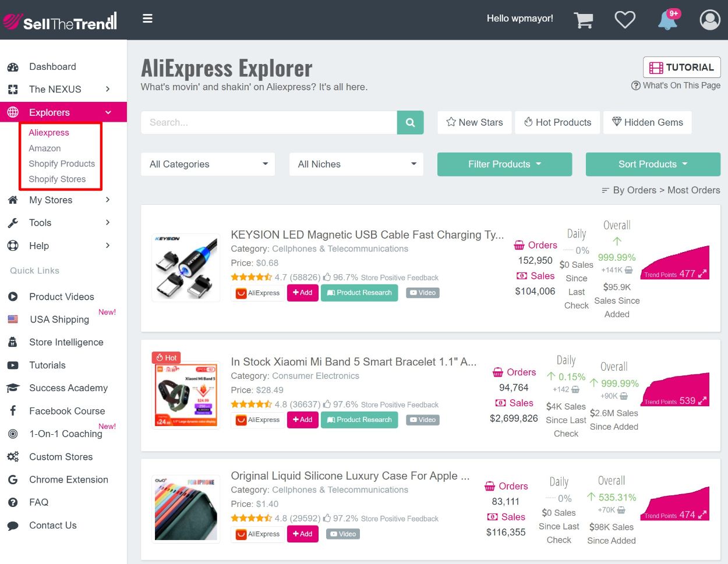Filter by New Stars

(475, 122)
